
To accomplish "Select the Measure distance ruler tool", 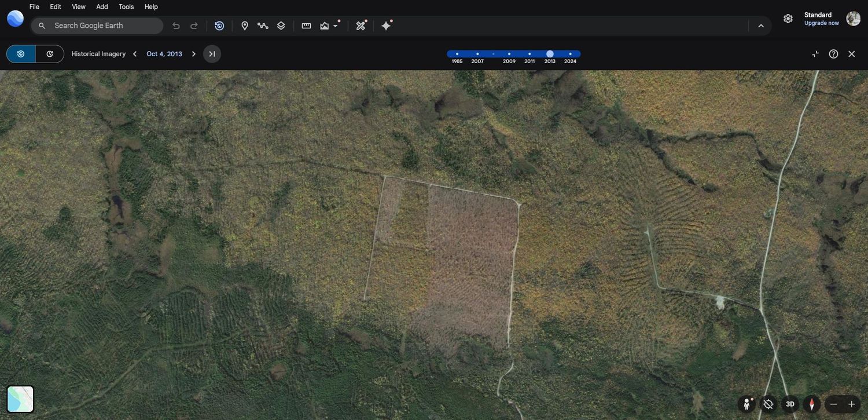I will (x=307, y=25).
